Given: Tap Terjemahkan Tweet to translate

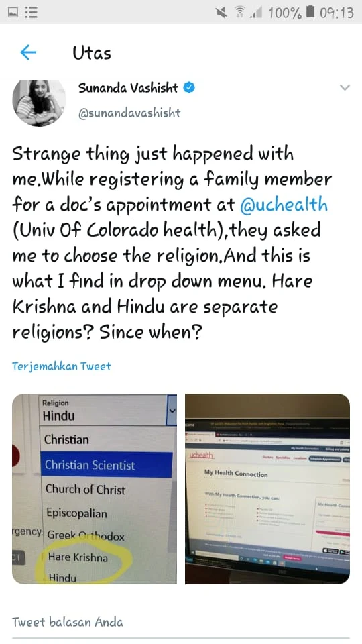Looking at the screenshot, I should [x=62, y=366].
